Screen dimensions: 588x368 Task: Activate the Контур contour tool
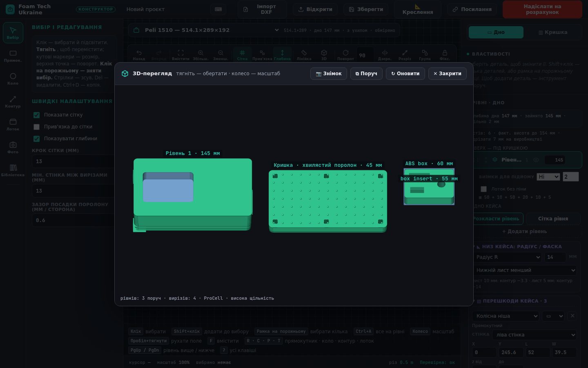13,101
